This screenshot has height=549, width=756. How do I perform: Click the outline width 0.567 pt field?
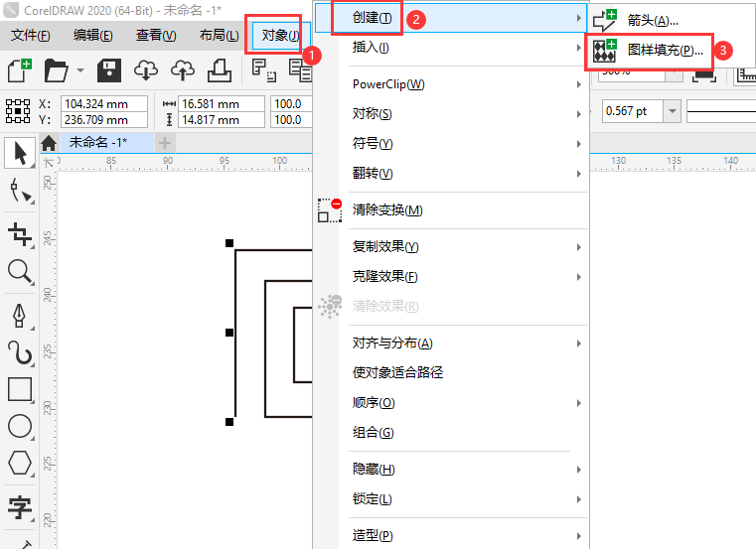[633, 111]
